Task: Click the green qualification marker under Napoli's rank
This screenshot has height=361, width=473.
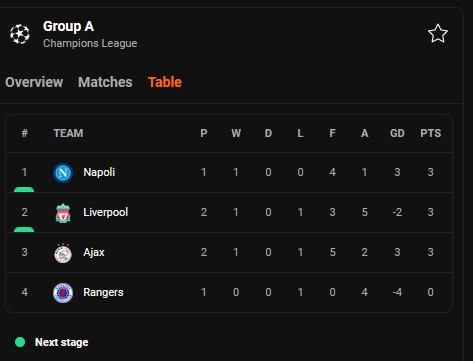Action: coord(24,190)
